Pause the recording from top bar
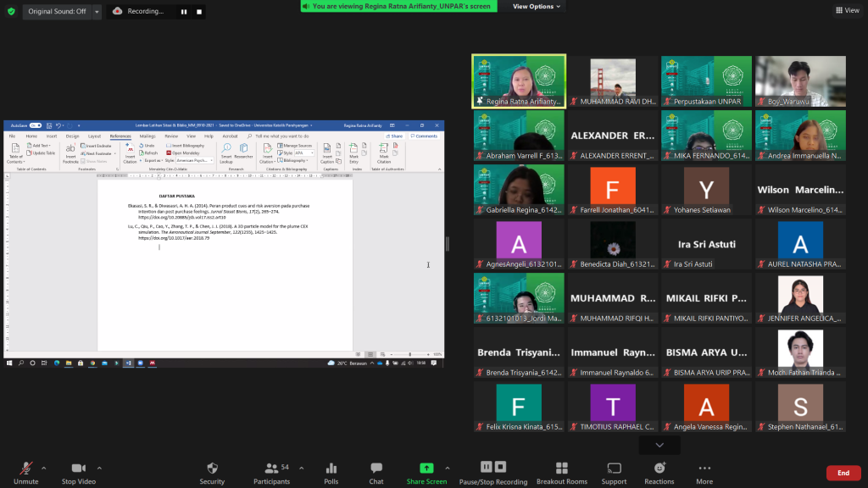Viewport: 868px width, 488px height. coord(184,12)
